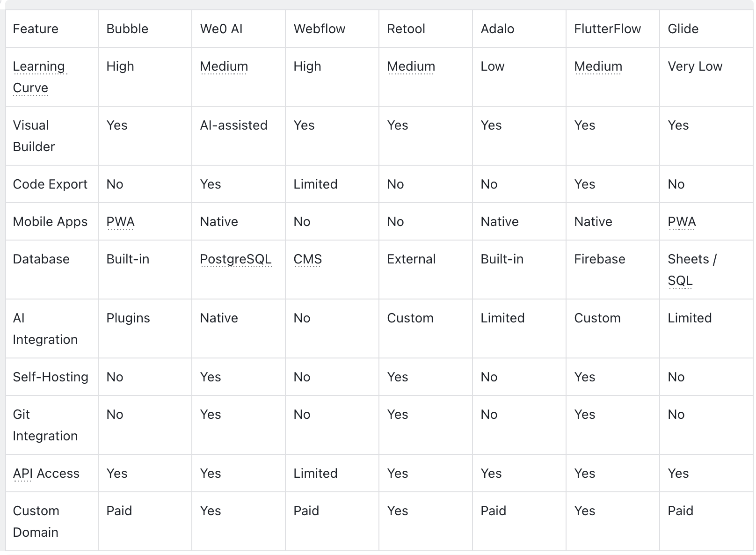Click the 'Plugins' AI Integration cell
Viewport: 756px width, 555px height.
(128, 318)
